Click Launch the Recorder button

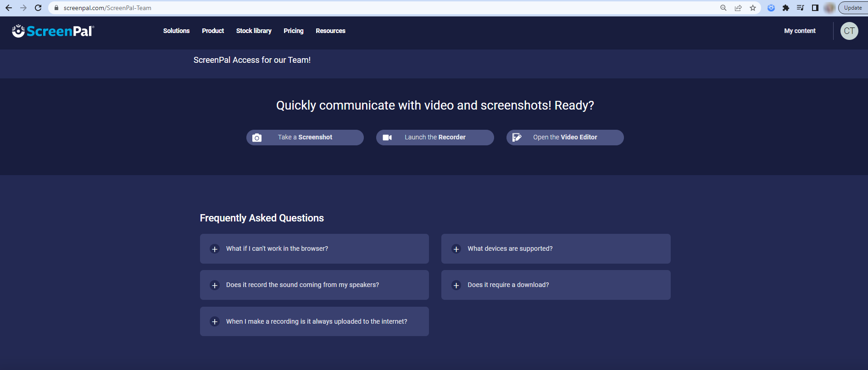click(x=435, y=138)
